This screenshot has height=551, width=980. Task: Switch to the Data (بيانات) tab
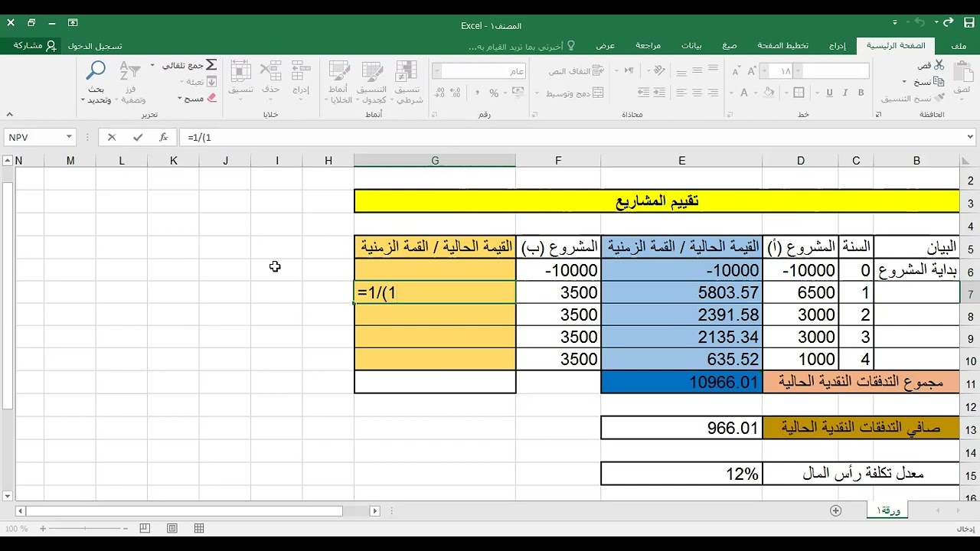click(x=691, y=46)
